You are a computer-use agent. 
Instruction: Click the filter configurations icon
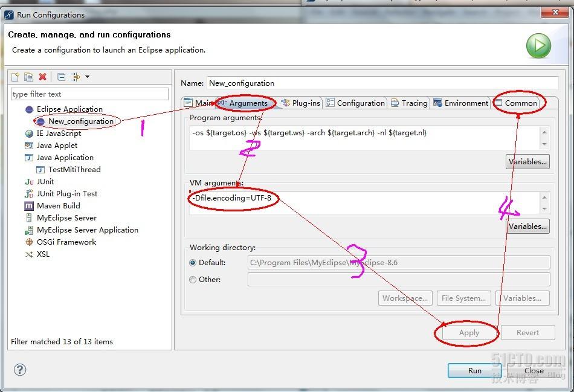76,77
